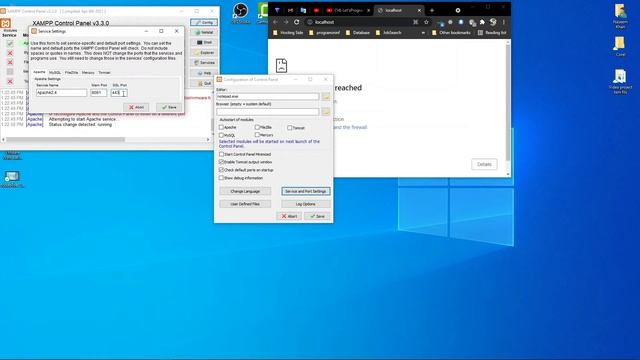Toggle Start Control Panel Minimized checkbox
This screenshot has height=360, width=640.
222,154
